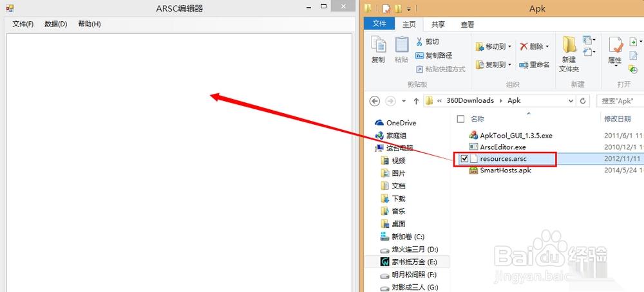Switch to the 主页 ribbon tab
644x292 pixels.
[409, 24]
